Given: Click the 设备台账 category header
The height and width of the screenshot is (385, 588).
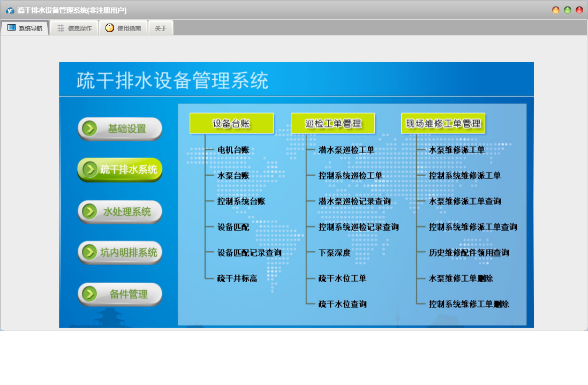Looking at the screenshot, I should [232, 123].
